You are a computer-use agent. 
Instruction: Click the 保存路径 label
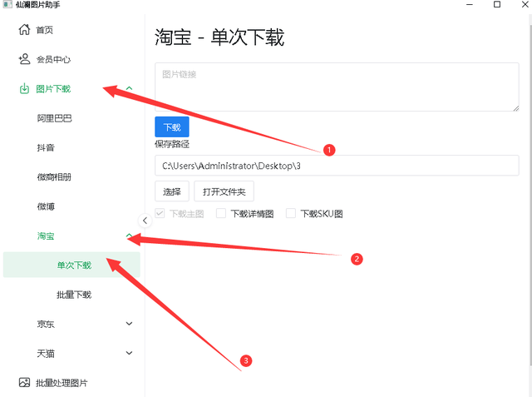[172, 144]
